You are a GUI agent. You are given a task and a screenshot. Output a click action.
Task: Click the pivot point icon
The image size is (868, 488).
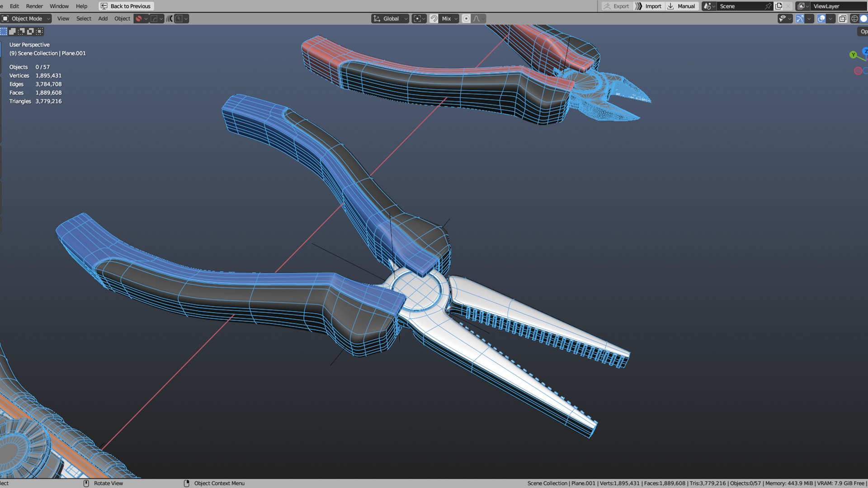click(x=419, y=19)
